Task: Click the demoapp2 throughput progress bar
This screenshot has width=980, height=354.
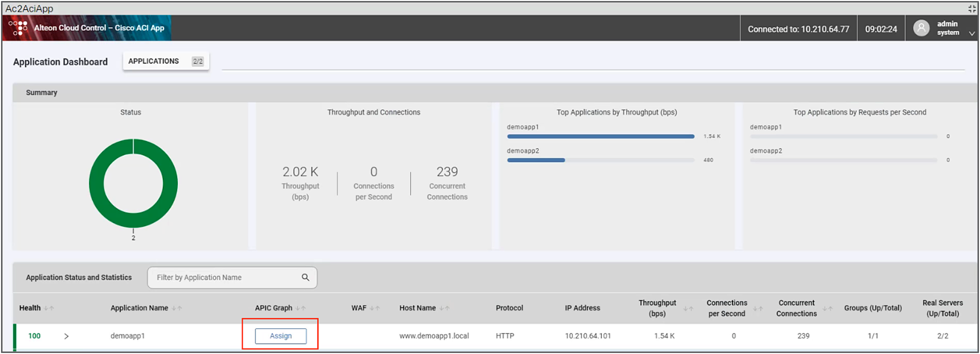Action: coord(601,160)
